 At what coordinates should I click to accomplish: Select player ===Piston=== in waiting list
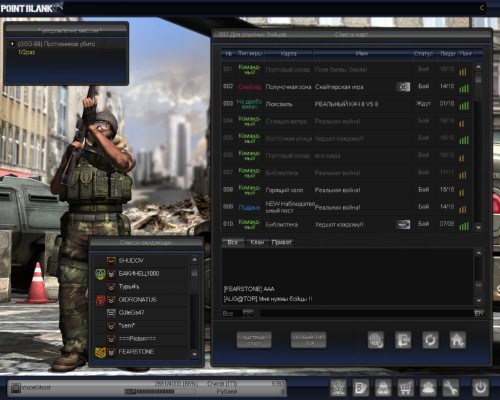click(142, 339)
